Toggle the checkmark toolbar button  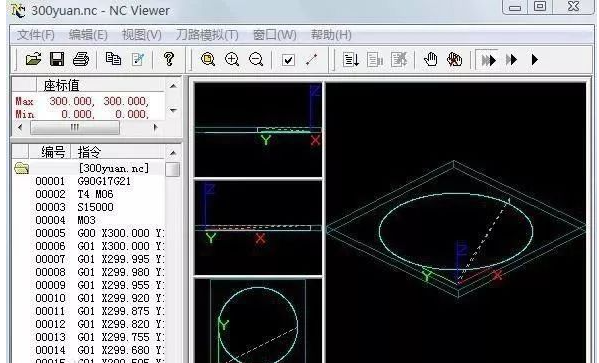coord(288,60)
